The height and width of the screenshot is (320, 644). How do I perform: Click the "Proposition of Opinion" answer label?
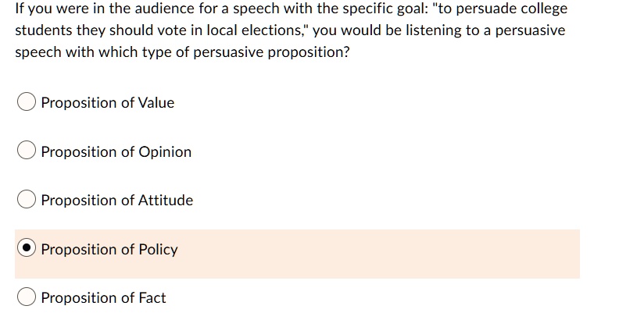(x=116, y=151)
